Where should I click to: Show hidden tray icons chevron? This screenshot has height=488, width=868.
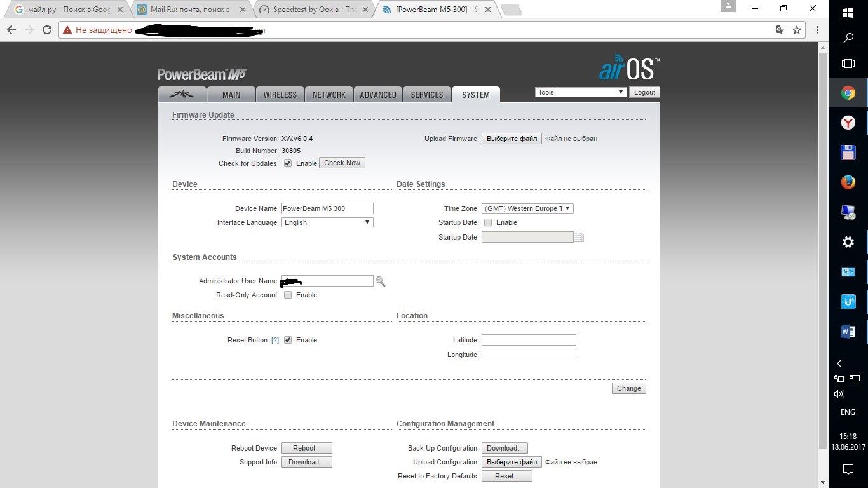839,363
